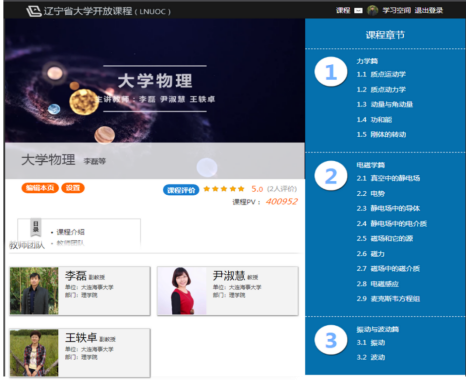
Task: Open section 2.1 真空中的静电场
Action: pos(388,178)
